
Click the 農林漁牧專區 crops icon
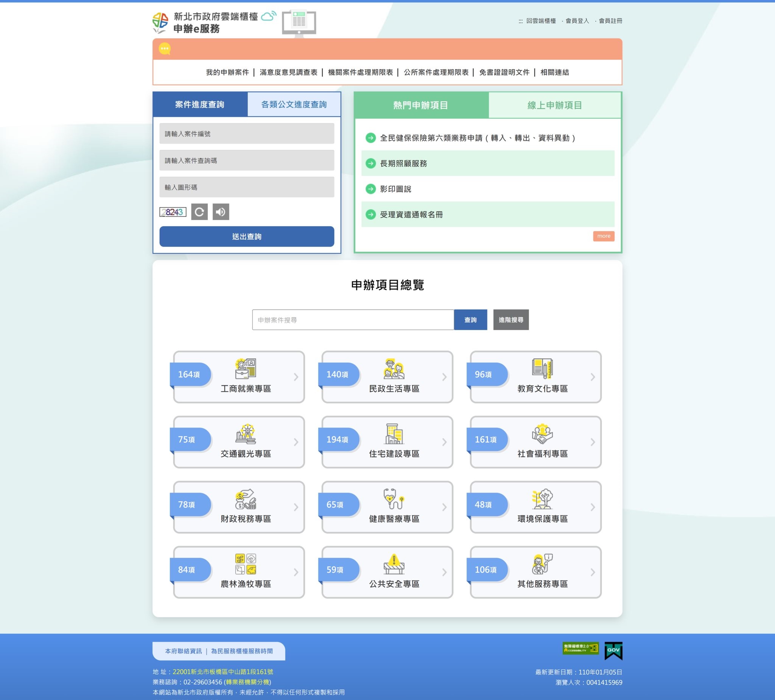click(x=246, y=564)
